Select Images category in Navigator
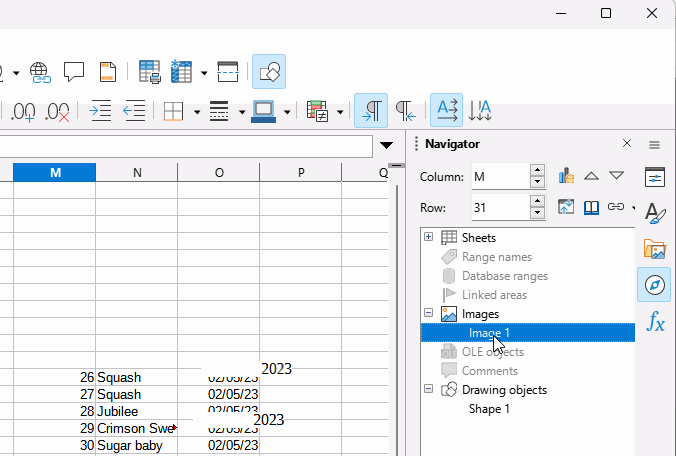Image resolution: width=676 pixels, height=456 pixels. [x=480, y=314]
